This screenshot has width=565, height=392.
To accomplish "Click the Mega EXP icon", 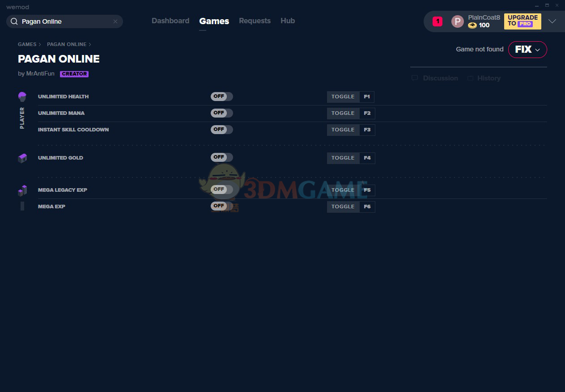I will (22, 206).
